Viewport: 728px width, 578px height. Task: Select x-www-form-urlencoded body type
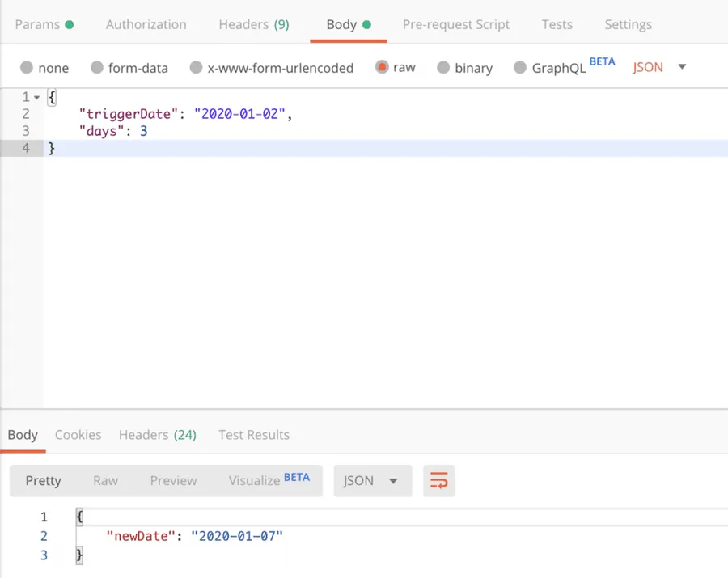[196, 68]
